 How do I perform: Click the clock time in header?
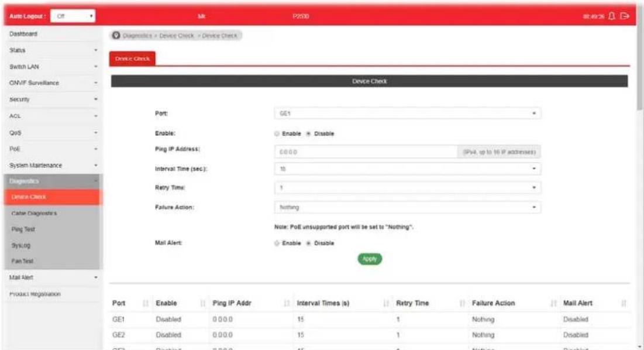pos(594,16)
